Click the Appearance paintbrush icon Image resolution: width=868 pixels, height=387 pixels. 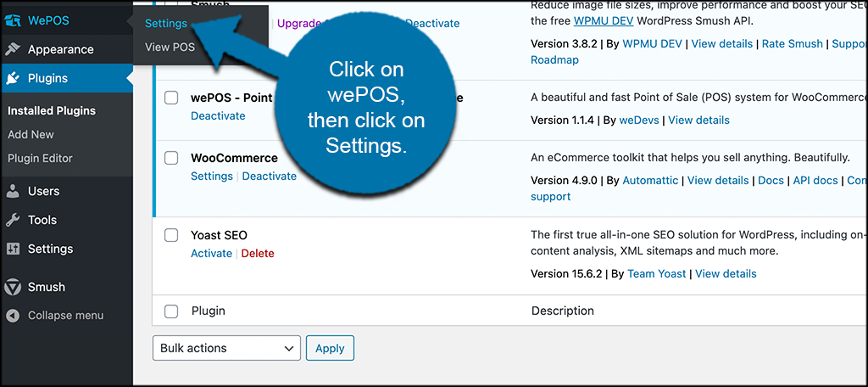click(x=12, y=49)
